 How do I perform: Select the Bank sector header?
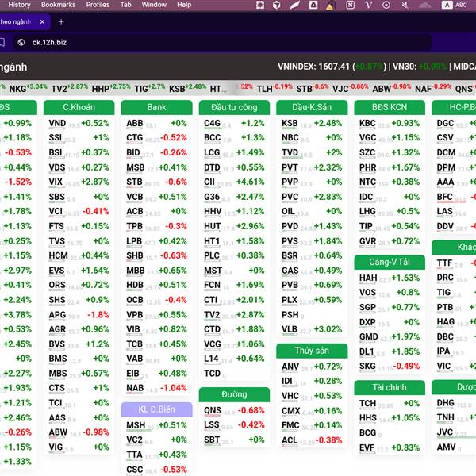point(156,107)
